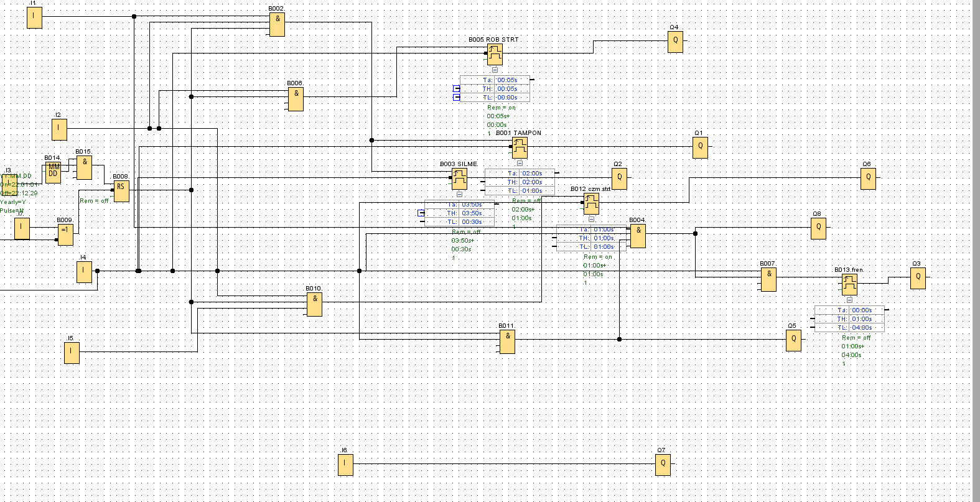Select the B010 AND gate
980x502 pixels.
point(314,304)
